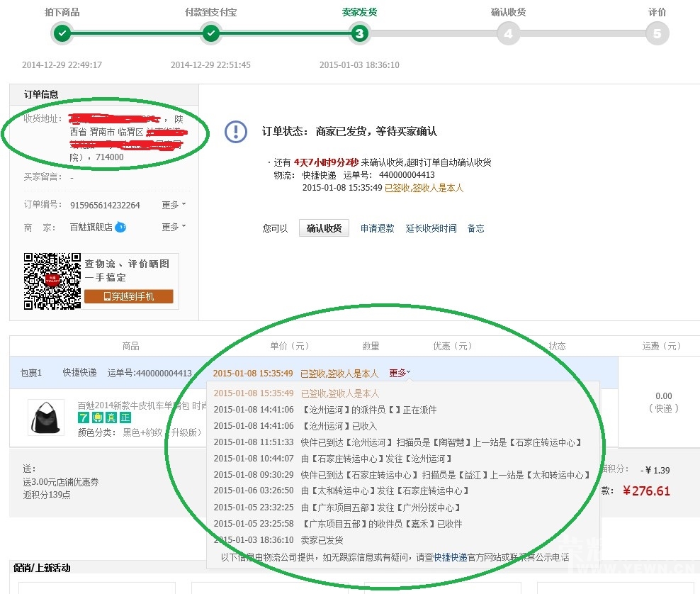Viewport: 700px width, 594px height.
Task: Click the step 3 卖家发货 circle
Action: tap(360, 33)
